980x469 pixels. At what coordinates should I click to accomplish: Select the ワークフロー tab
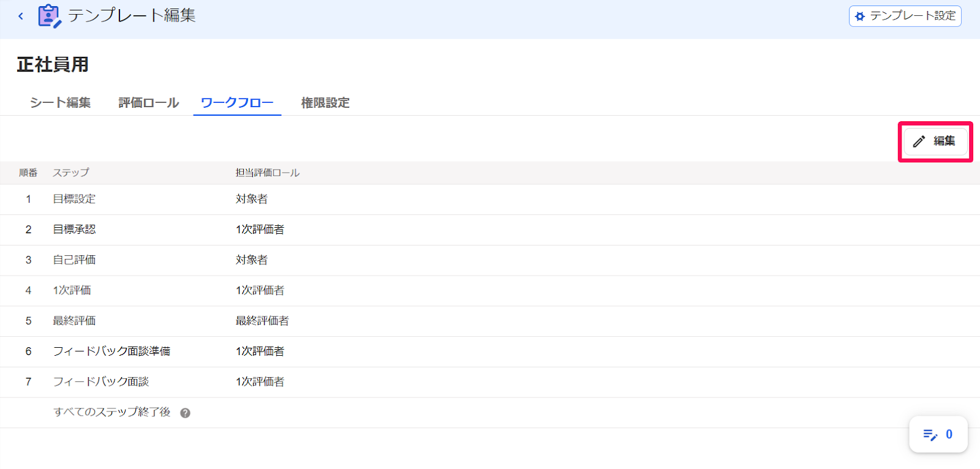237,103
